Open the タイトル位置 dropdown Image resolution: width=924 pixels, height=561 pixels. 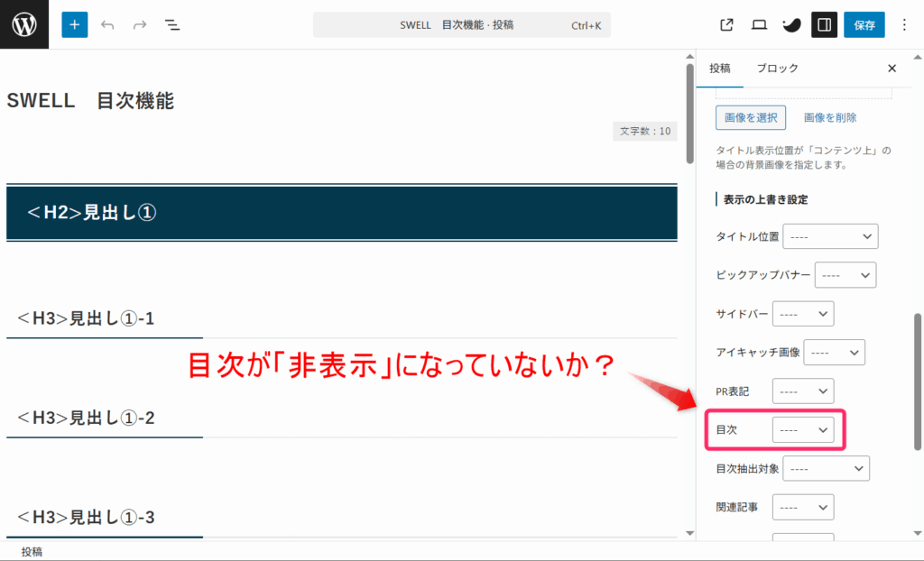coord(830,236)
